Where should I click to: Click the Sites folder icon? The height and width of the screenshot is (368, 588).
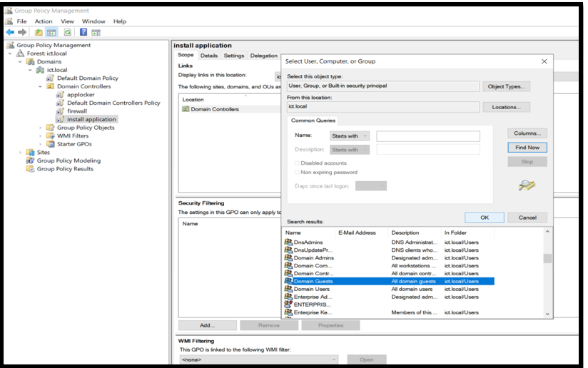30,152
